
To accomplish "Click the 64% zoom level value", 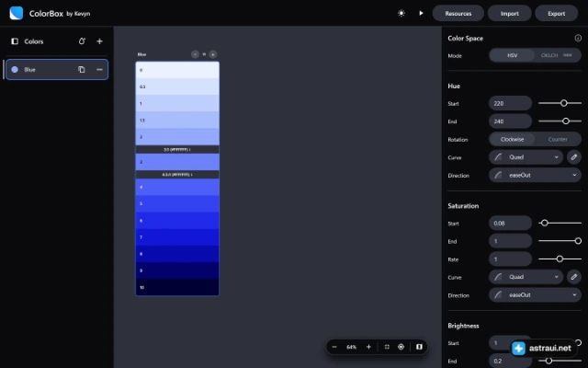I will click(351, 347).
